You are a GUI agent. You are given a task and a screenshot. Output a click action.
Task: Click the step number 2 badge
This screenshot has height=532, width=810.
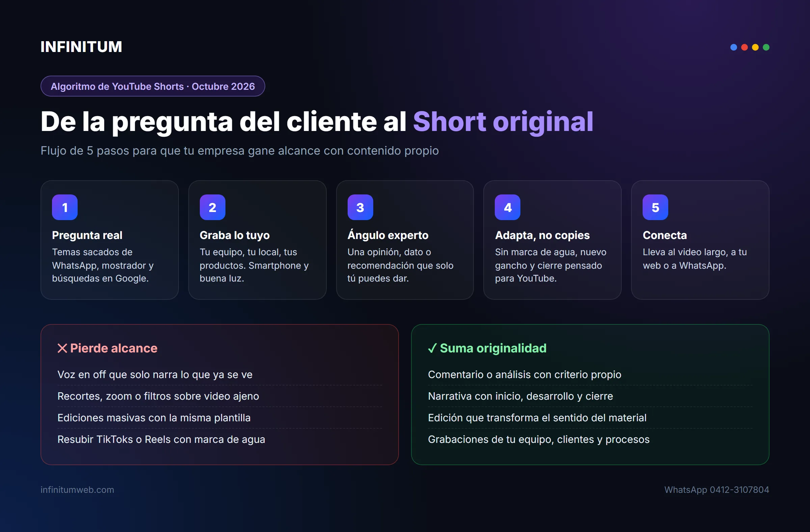point(212,207)
